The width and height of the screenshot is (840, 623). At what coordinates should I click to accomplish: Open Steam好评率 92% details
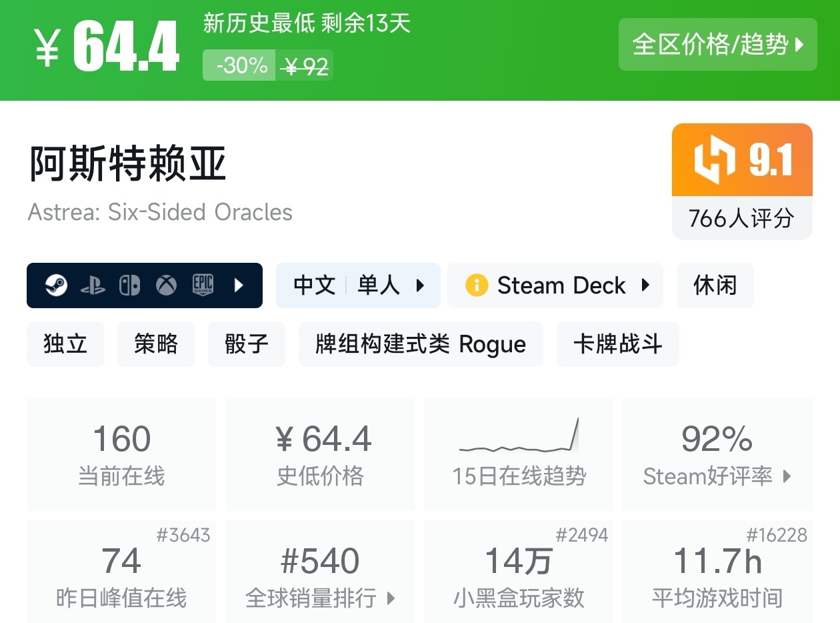click(717, 454)
